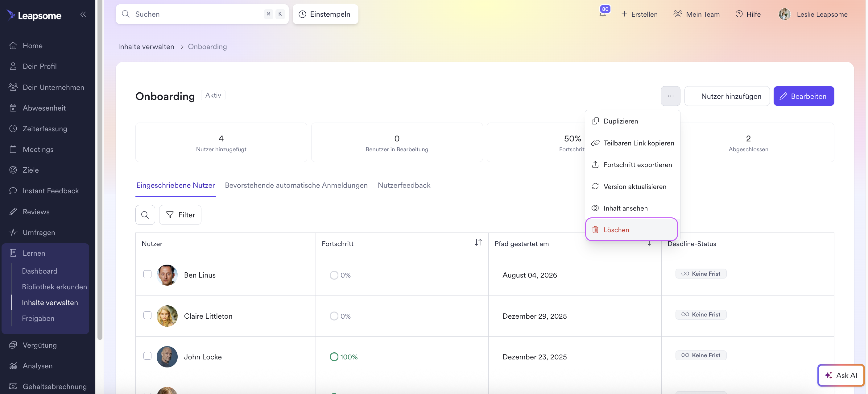Image resolution: width=868 pixels, height=394 pixels.
Task: Click the Aktiv status badge
Action: click(213, 95)
